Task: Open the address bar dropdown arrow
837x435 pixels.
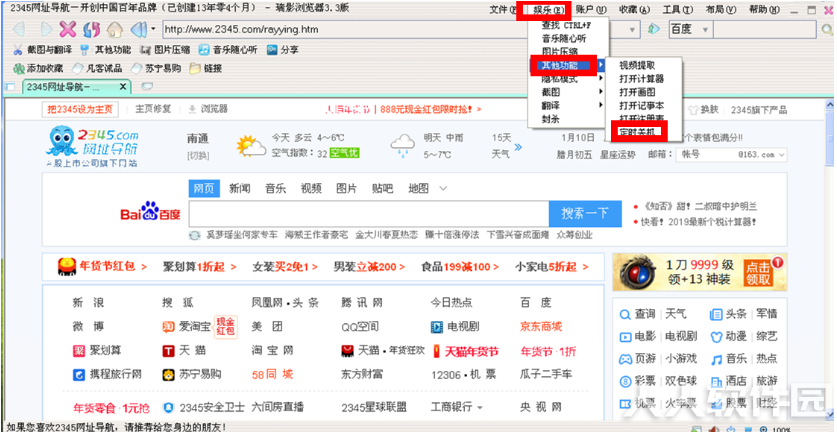Action: click(632, 30)
